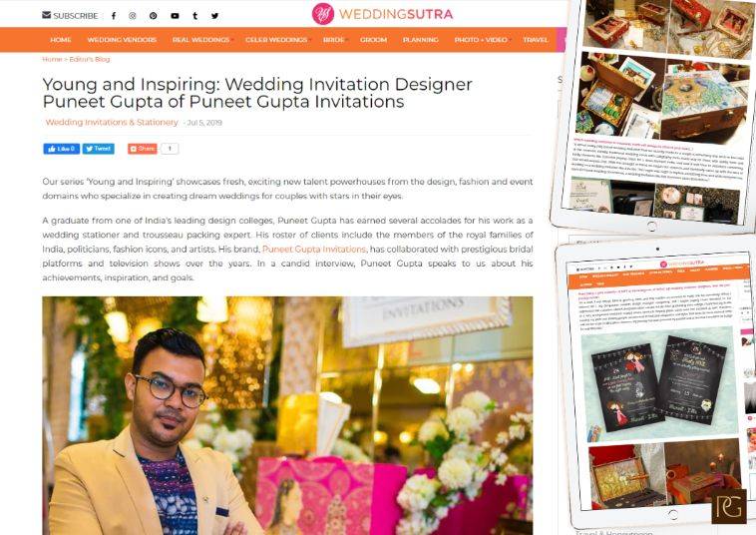
Task: Expand the Celeb Weddings dropdown
Action: (276, 40)
